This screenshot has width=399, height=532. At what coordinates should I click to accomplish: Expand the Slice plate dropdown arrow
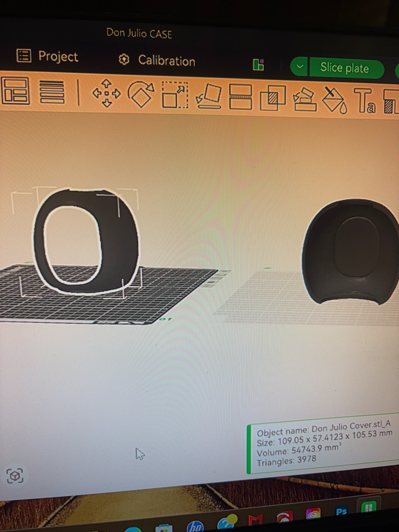point(300,66)
